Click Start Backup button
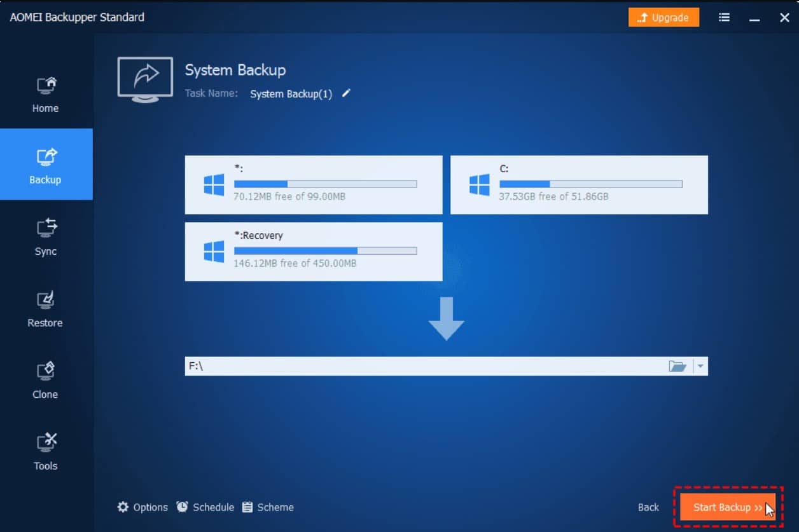The height and width of the screenshot is (532, 799). 728,507
